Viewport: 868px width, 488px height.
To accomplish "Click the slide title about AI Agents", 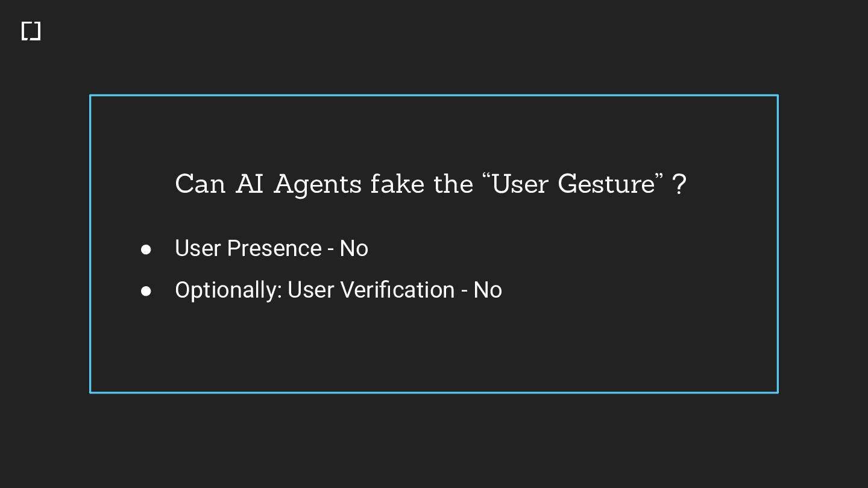I will point(430,184).
